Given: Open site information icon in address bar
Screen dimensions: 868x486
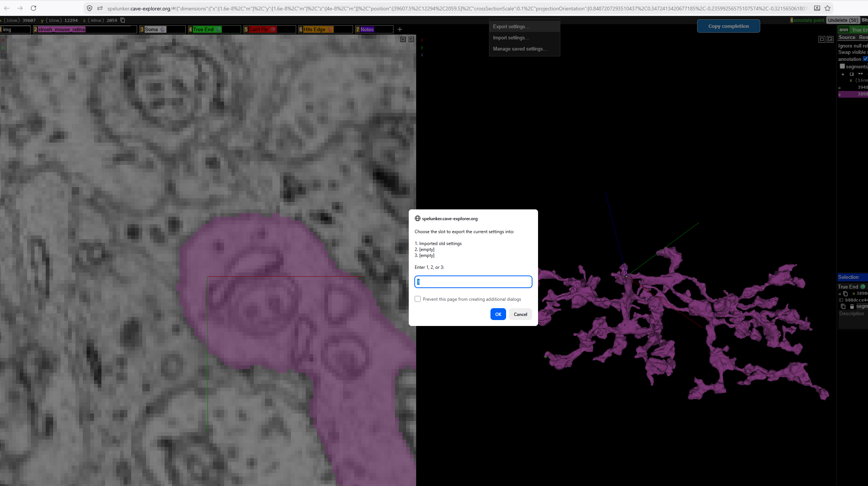Looking at the screenshot, I should 100,8.
